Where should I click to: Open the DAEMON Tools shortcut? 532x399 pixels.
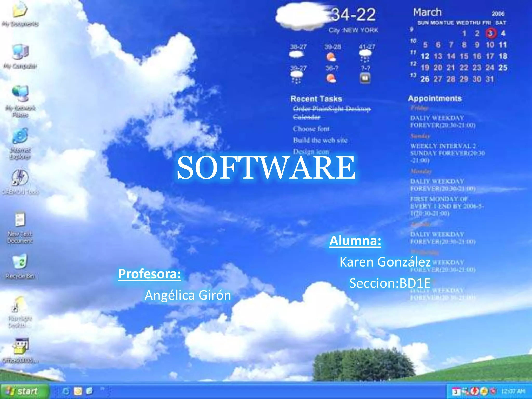click(x=20, y=178)
